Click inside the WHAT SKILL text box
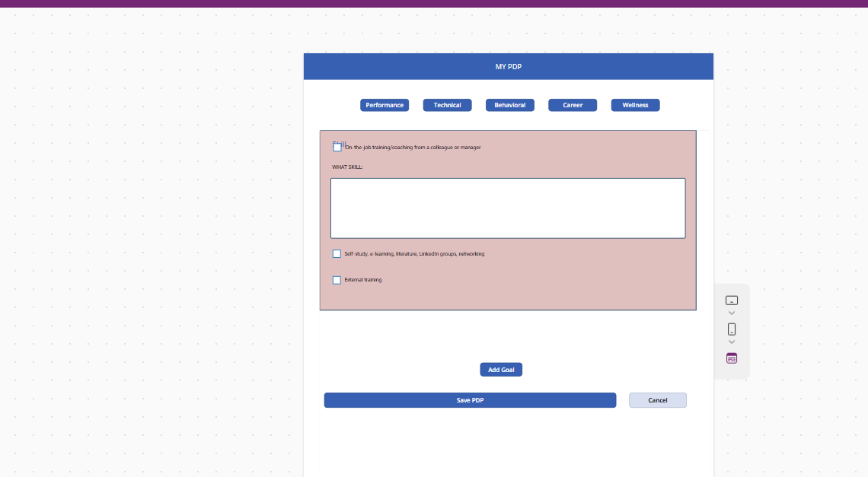 (508, 208)
